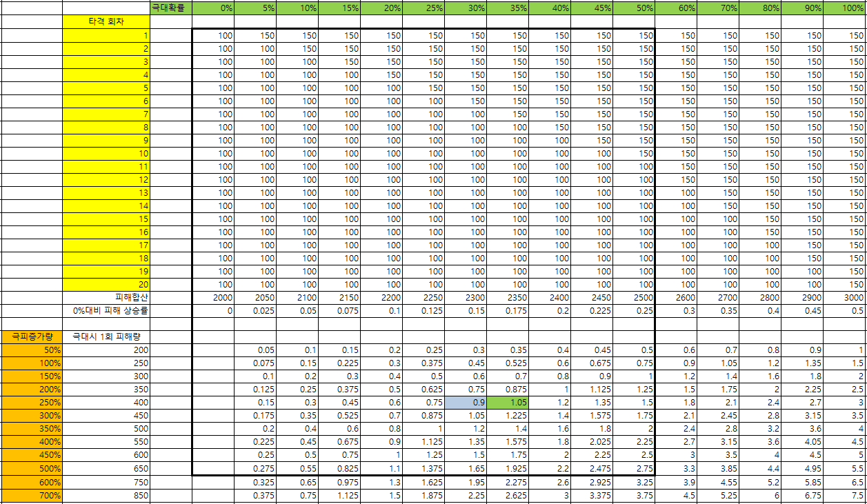The width and height of the screenshot is (867, 504).
Task: Click the cell with value 1.875
Action: coord(423,495)
